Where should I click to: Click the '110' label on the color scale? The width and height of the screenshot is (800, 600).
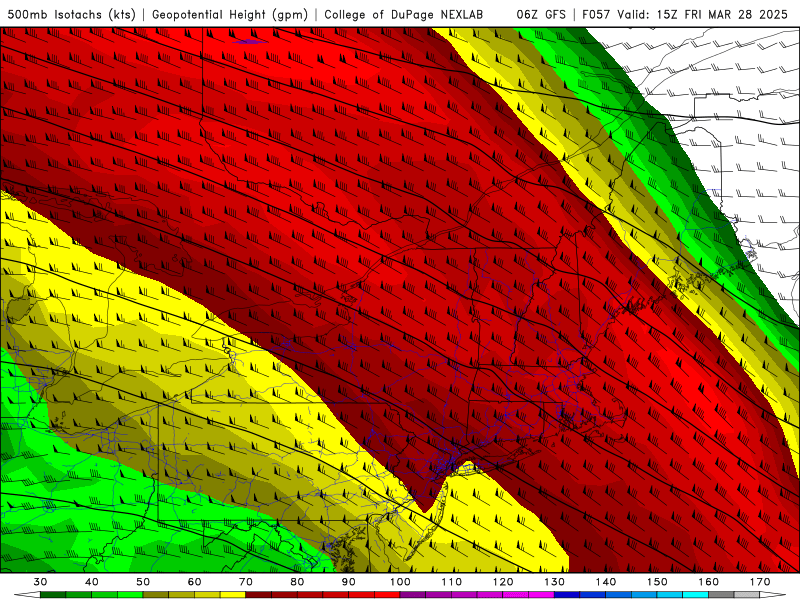[x=452, y=582]
